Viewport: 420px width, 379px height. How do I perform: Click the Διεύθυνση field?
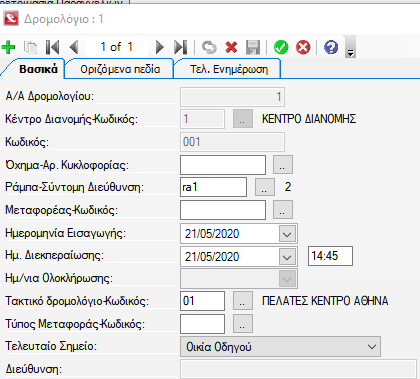click(298, 369)
